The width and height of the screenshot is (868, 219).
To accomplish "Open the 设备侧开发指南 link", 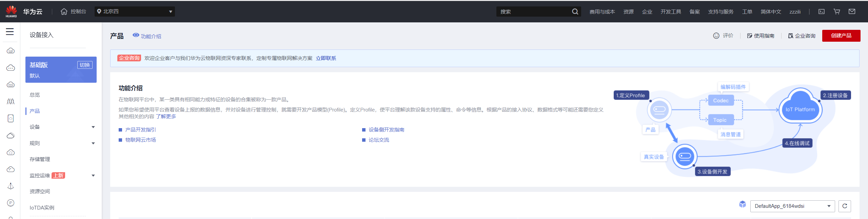I will [386, 130].
